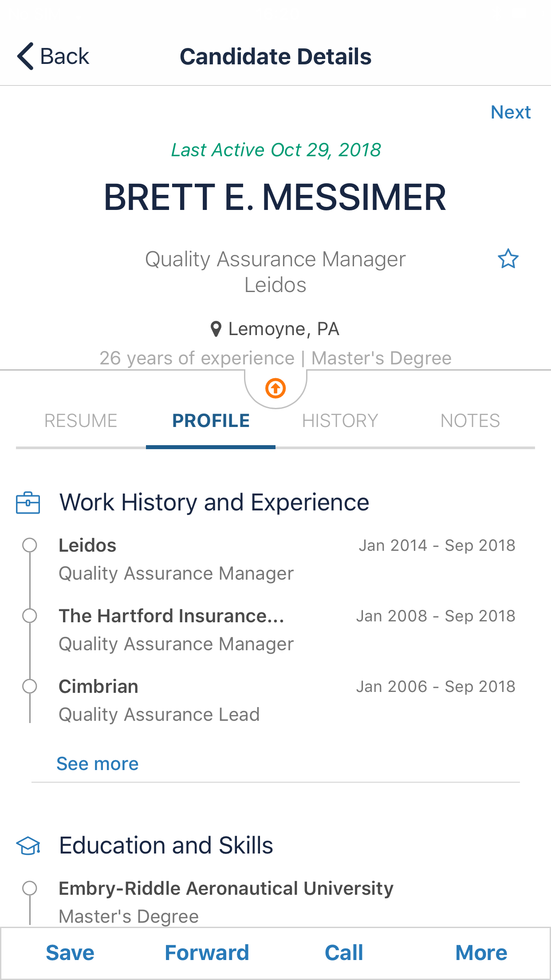Select the Profile tab
This screenshot has width=551, height=980.
coord(211,421)
